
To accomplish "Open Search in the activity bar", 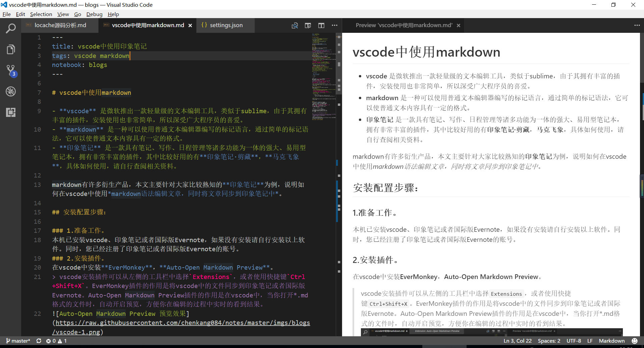I will pyautogui.click(x=11, y=28).
